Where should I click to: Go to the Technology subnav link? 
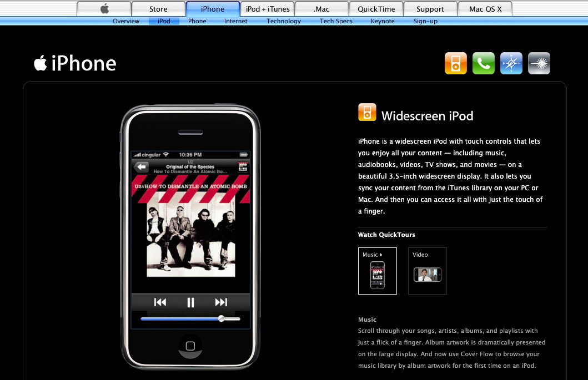[284, 21]
